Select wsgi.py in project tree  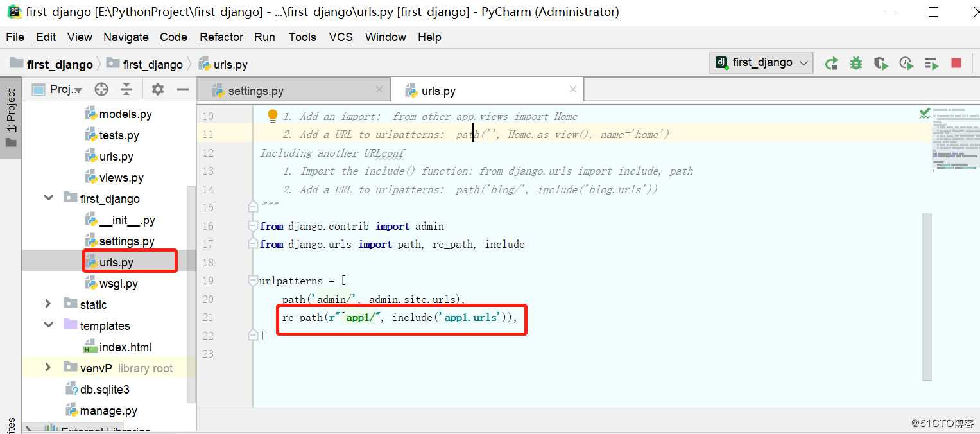[x=112, y=284]
